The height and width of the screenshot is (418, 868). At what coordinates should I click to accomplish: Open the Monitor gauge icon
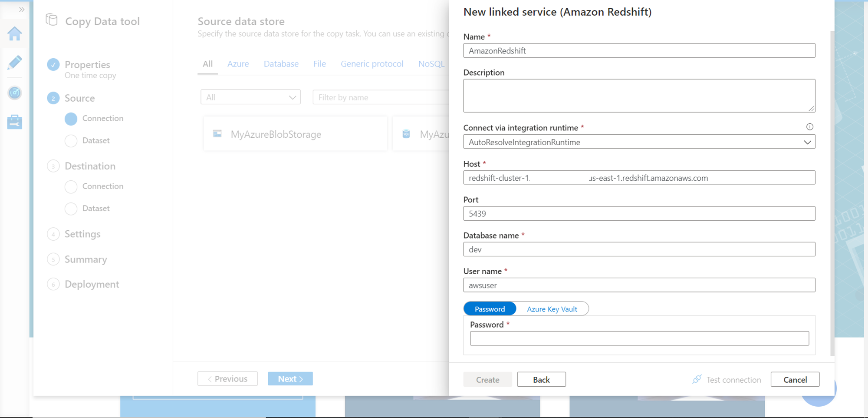[x=15, y=93]
